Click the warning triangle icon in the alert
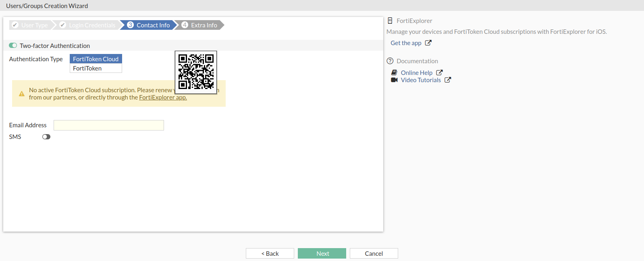Viewport: 644px width, 261px height. click(22, 94)
